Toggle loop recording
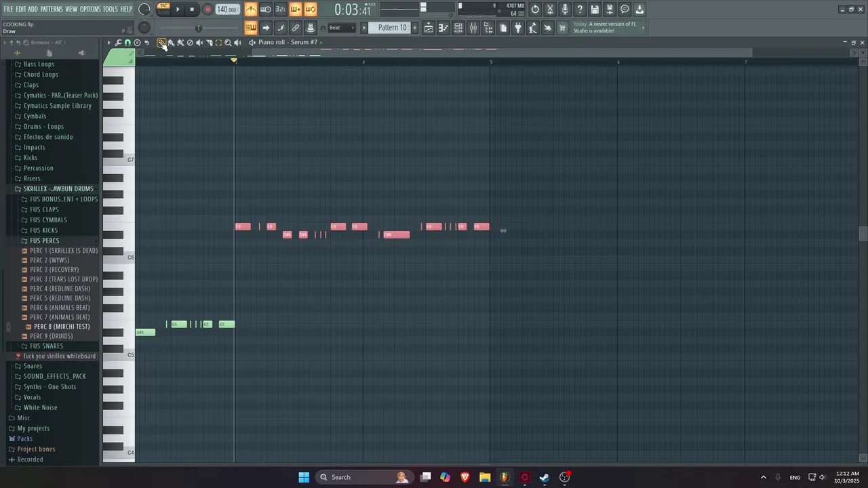The height and width of the screenshot is (488, 868). point(311,9)
